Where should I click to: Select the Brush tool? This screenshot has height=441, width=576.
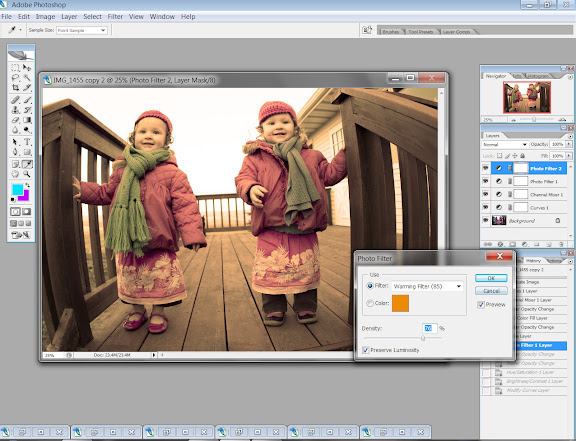click(x=27, y=100)
